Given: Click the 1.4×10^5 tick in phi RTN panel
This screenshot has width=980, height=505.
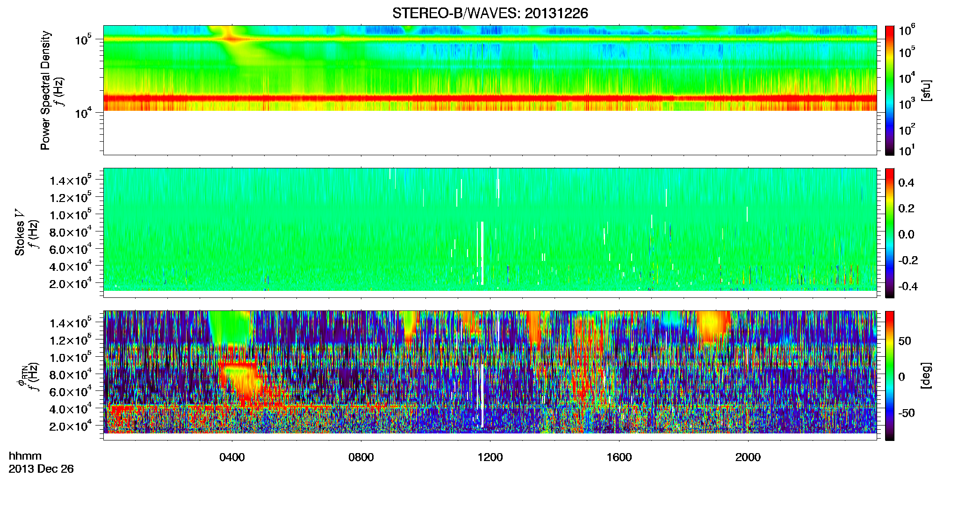Looking at the screenshot, I should 71,323.
